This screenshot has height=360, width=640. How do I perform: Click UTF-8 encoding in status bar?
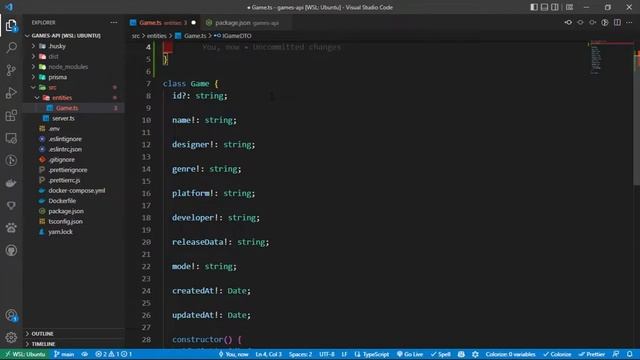(x=327, y=354)
